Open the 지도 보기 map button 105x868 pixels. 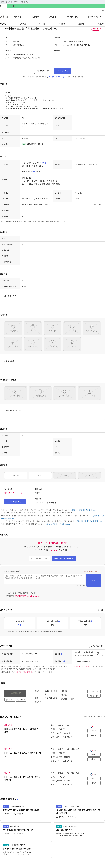point(98,205)
